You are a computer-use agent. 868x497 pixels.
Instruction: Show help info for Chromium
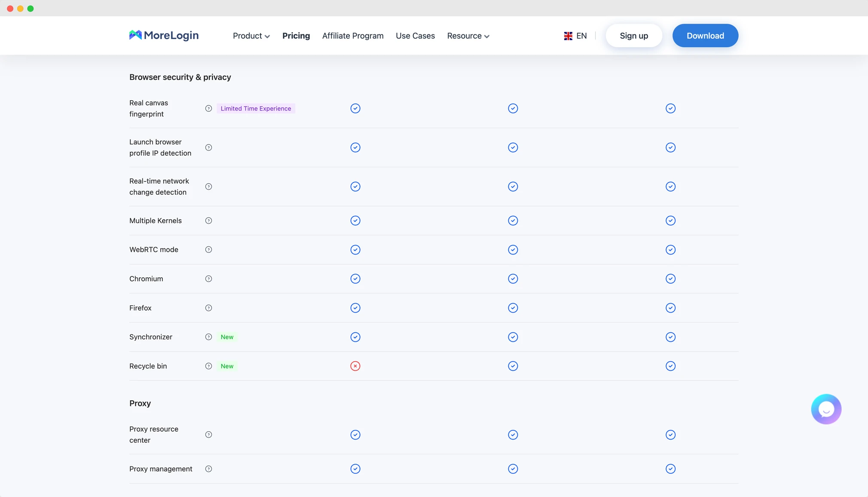[208, 279]
